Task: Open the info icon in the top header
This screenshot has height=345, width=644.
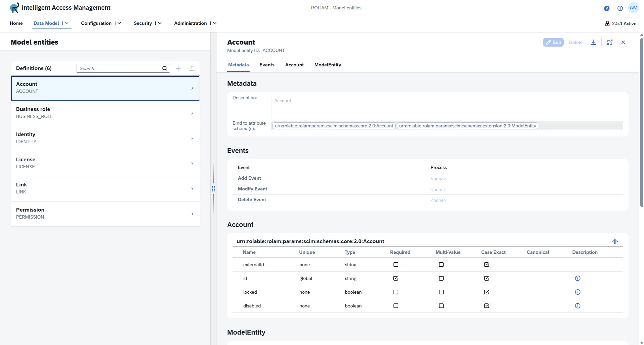Action: [x=620, y=8]
